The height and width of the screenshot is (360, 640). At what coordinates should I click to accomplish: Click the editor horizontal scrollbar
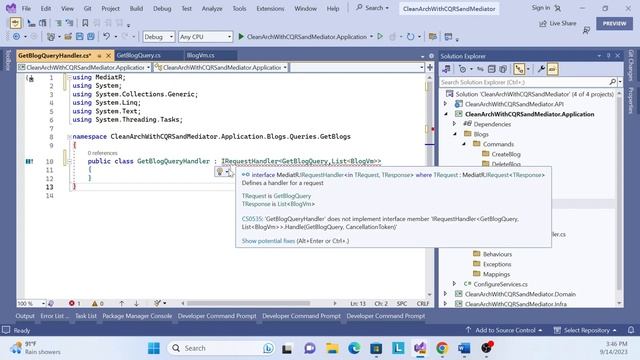coord(248,303)
